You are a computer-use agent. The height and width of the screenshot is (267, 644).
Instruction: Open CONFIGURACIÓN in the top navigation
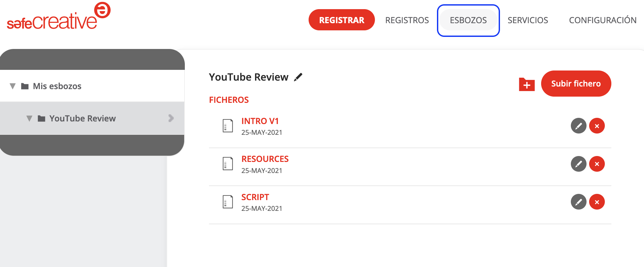603,20
